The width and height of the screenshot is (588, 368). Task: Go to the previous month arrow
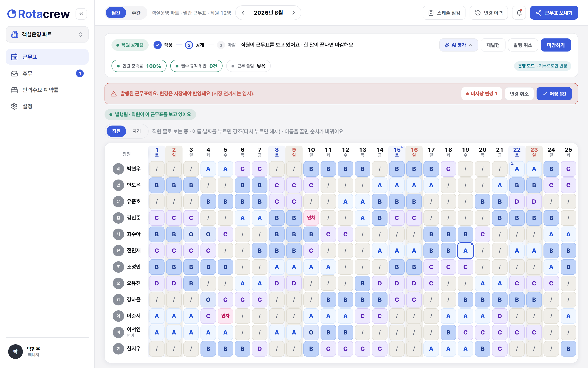(243, 13)
